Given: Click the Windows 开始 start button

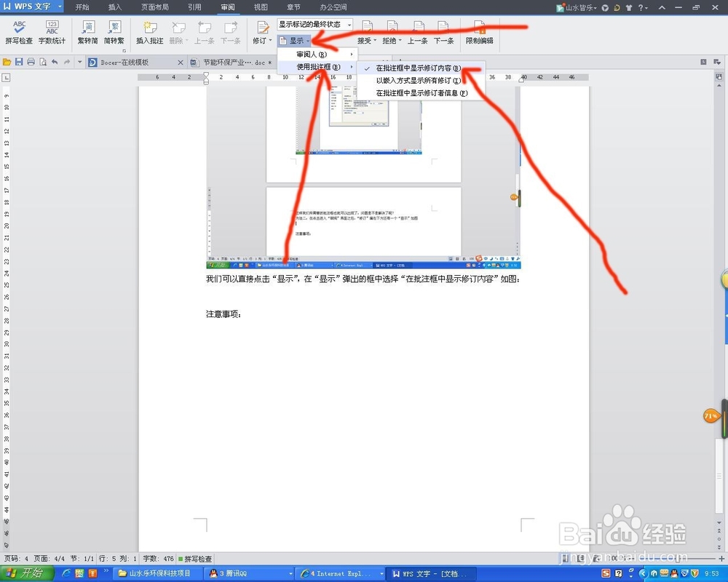Looking at the screenshot, I should (x=27, y=573).
